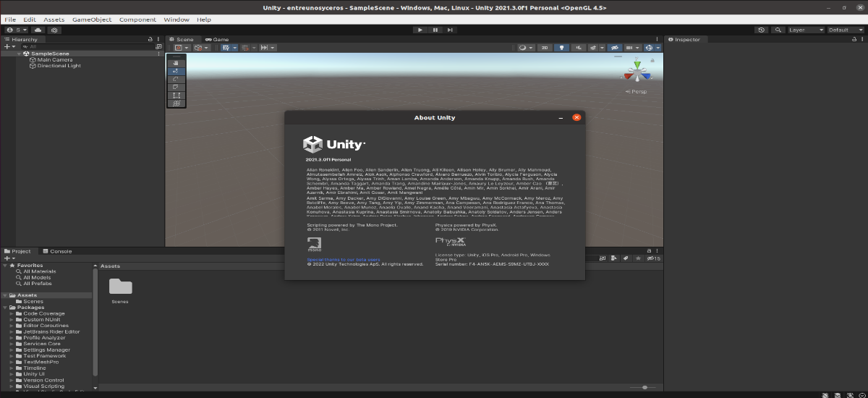Switch to the Game tab
The image size is (868, 398).
point(217,39)
